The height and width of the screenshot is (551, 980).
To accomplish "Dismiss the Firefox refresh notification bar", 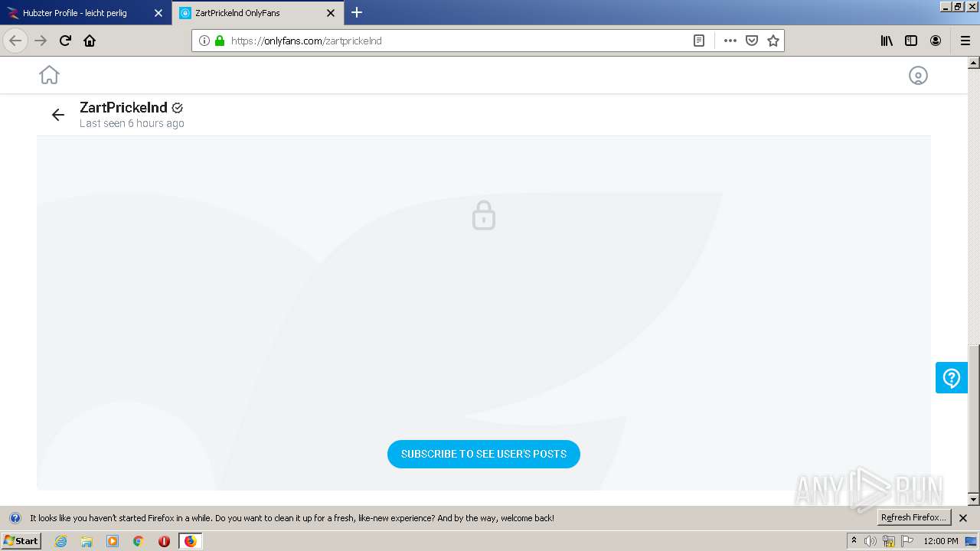I will click(963, 518).
